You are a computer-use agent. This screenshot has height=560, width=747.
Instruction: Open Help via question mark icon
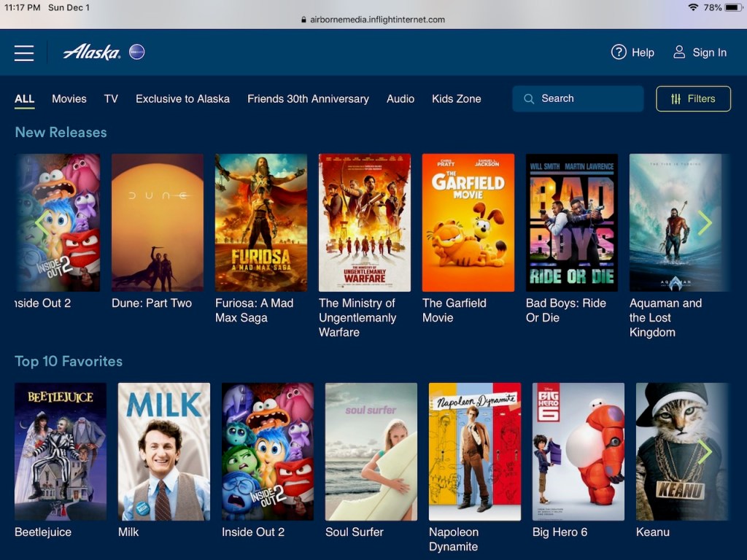coord(619,52)
